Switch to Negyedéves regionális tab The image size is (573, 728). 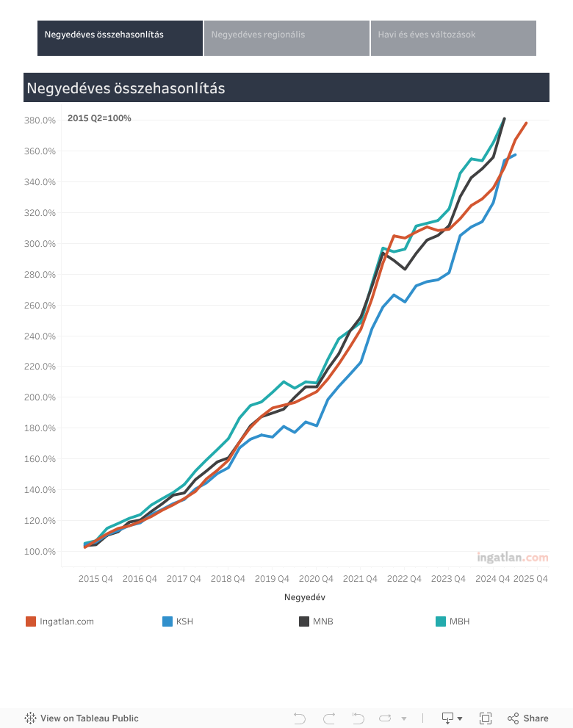pos(286,38)
